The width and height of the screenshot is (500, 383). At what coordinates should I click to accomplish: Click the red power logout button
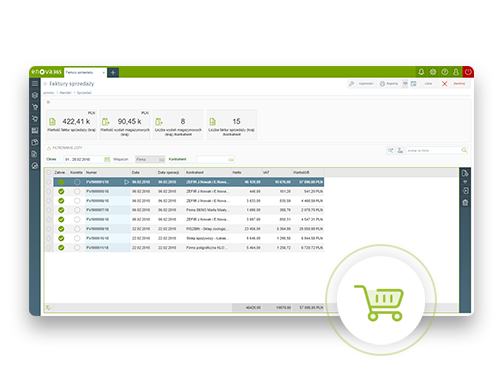tap(468, 72)
